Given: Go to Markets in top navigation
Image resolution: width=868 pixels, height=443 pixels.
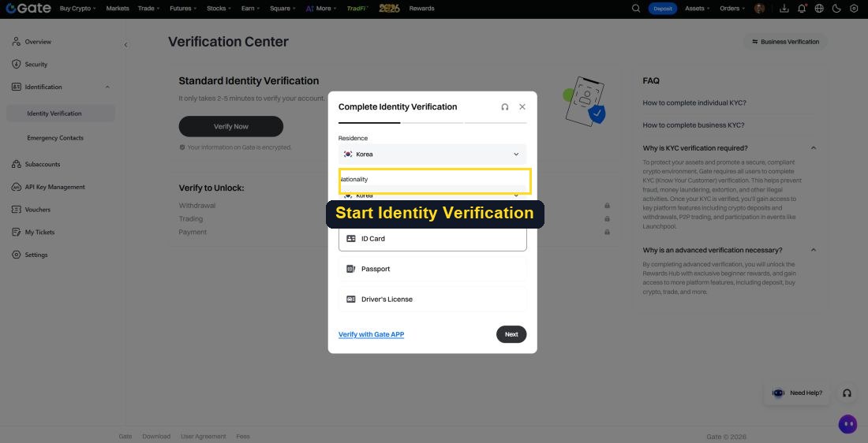Looking at the screenshot, I should (x=118, y=9).
